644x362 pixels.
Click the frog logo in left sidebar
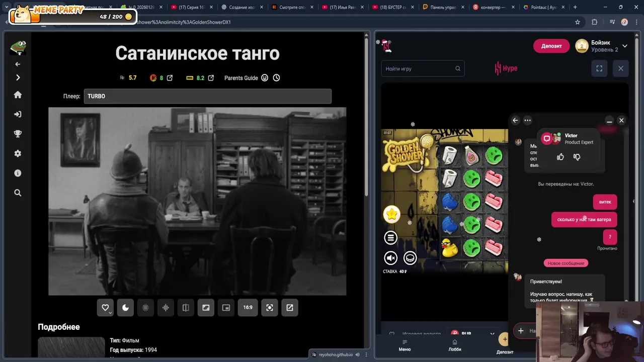tap(18, 47)
